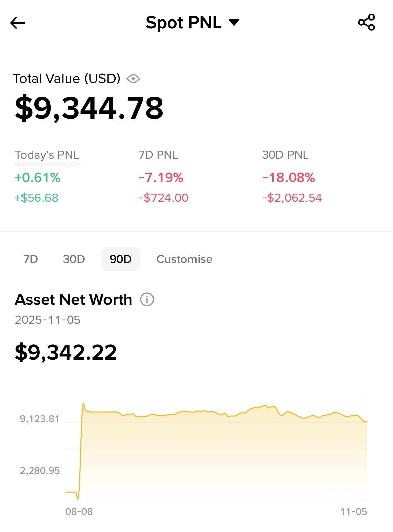Click the $9,344.78 total value amount
The width and height of the screenshot is (393, 532).
(89, 108)
